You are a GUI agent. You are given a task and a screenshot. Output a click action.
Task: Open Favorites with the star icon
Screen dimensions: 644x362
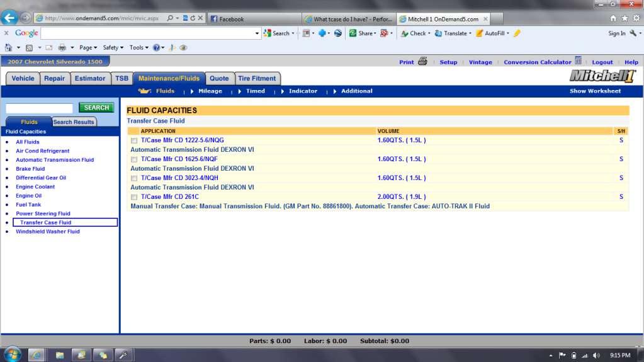tap(624, 18)
